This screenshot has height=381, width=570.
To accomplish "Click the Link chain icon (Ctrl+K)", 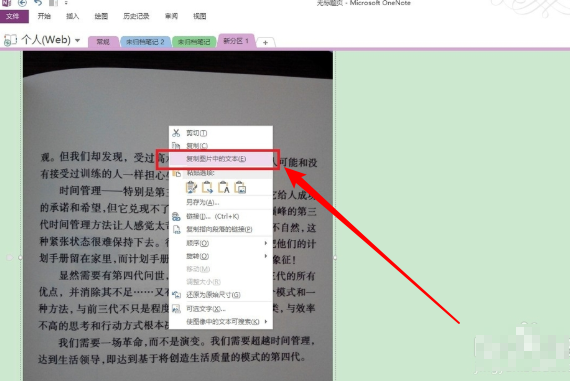I will [176, 217].
